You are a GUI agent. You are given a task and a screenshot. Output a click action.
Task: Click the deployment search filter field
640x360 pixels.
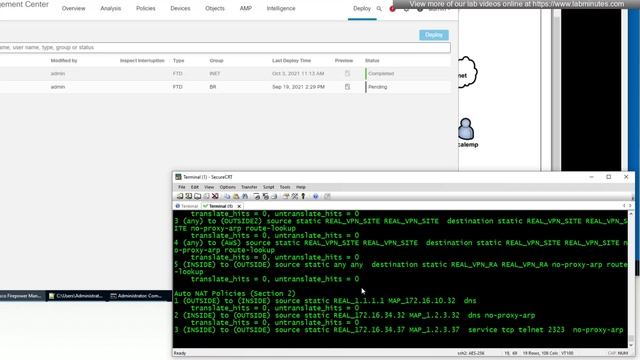click(225, 48)
